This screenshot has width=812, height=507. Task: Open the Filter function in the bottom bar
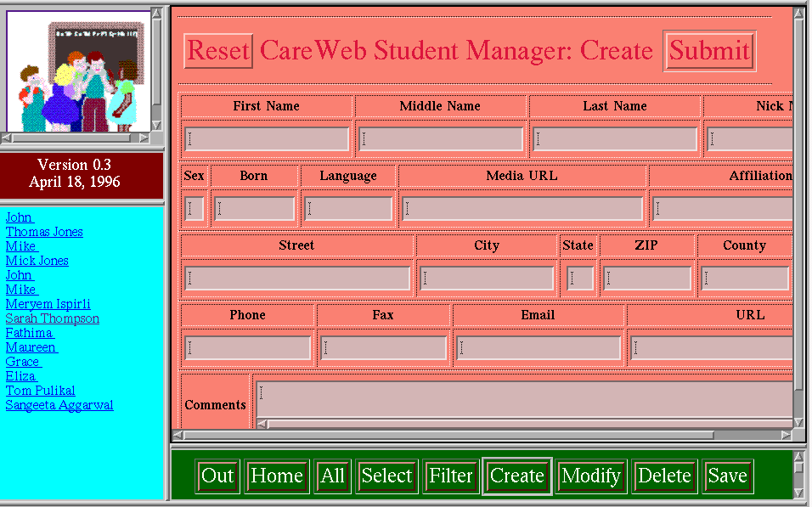(450, 476)
